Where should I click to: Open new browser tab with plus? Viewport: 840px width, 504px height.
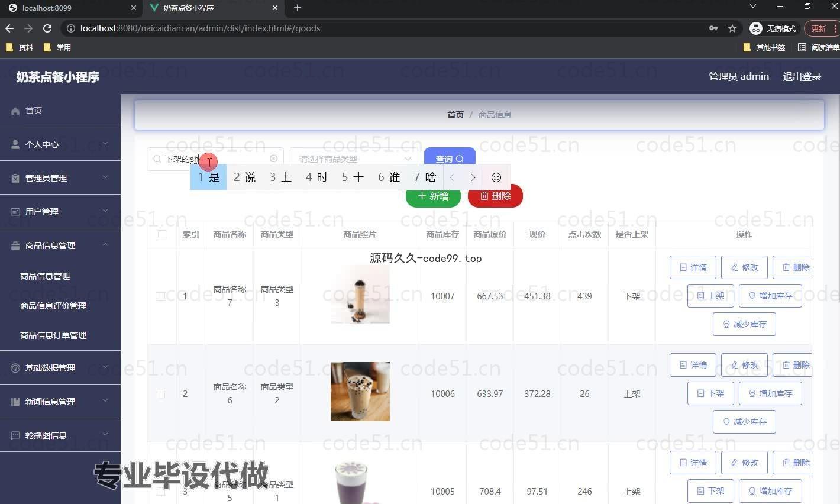[x=298, y=8]
